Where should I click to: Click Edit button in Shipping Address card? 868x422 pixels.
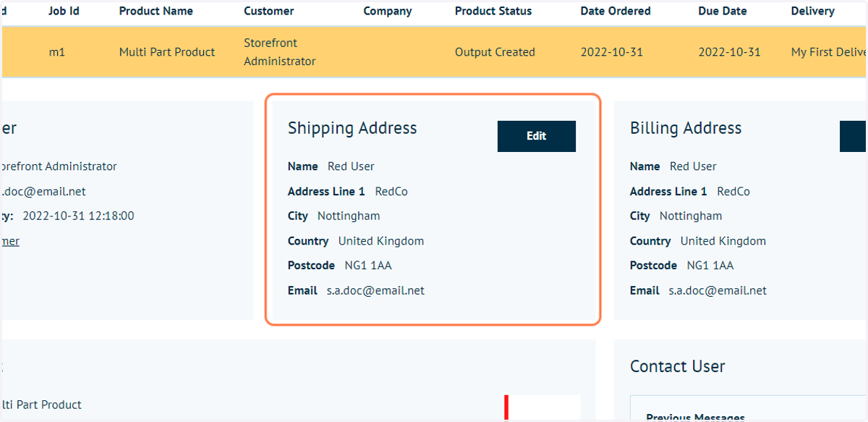[x=536, y=136]
